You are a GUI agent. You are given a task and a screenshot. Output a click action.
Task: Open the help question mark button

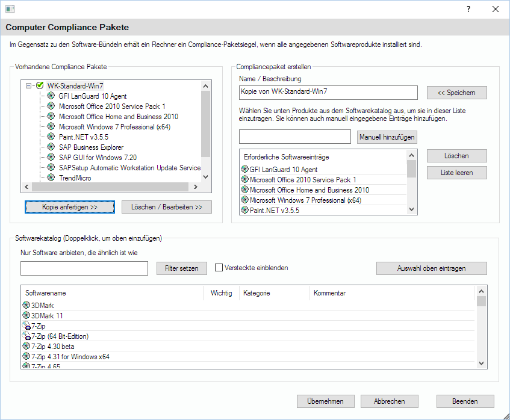click(468, 9)
